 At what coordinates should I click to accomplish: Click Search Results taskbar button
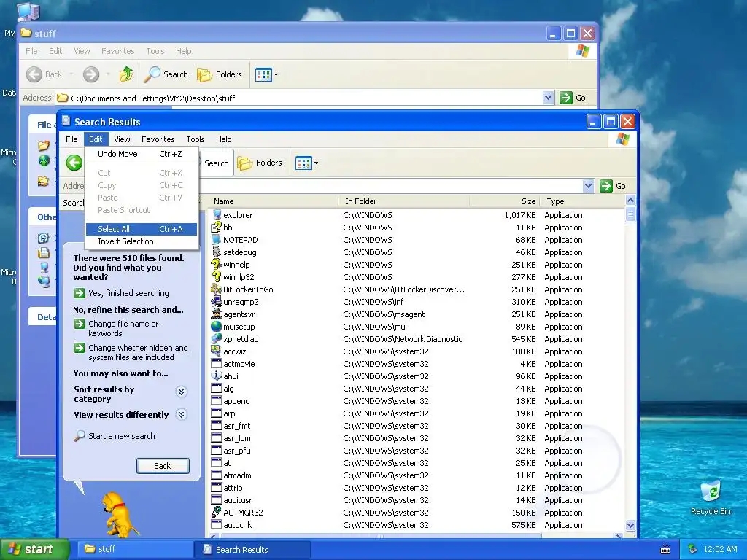pyautogui.click(x=252, y=550)
